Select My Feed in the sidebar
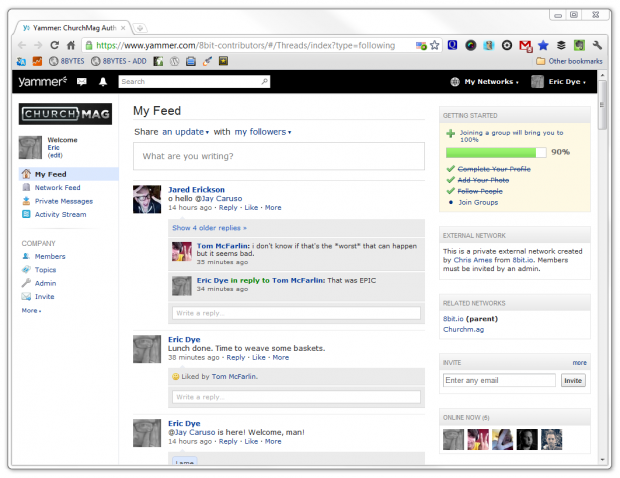The image size is (620, 478). click(68, 174)
